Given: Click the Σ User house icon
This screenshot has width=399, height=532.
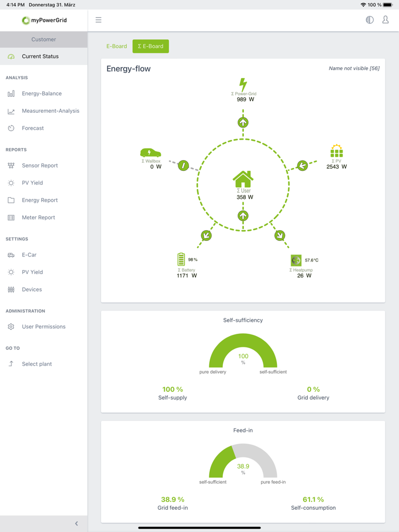Looking at the screenshot, I should click(243, 178).
